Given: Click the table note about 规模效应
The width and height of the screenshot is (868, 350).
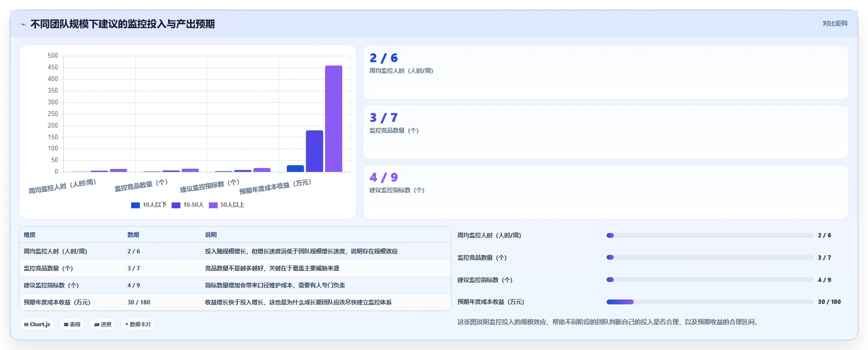Looking at the screenshot, I should point(301,251).
